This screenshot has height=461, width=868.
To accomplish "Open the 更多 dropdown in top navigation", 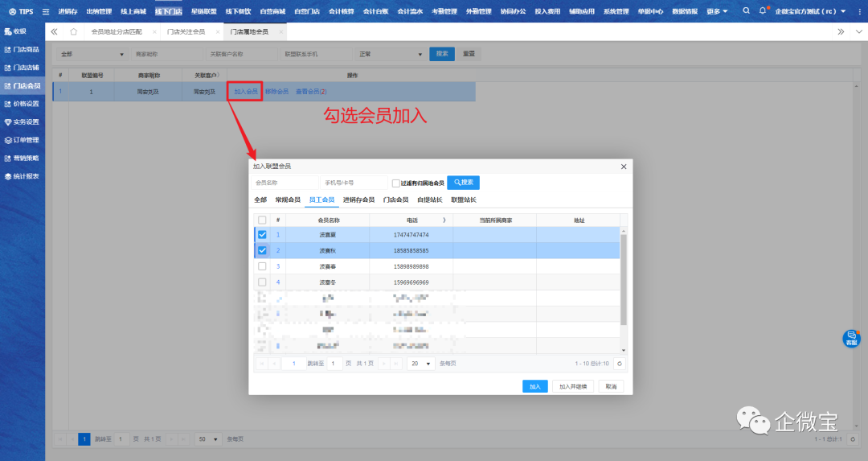I will (717, 11).
